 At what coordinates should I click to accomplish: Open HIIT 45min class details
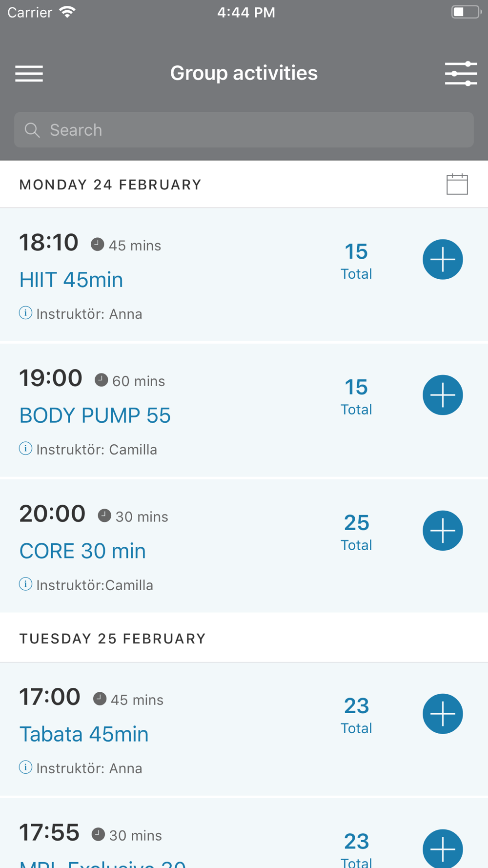click(71, 280)
